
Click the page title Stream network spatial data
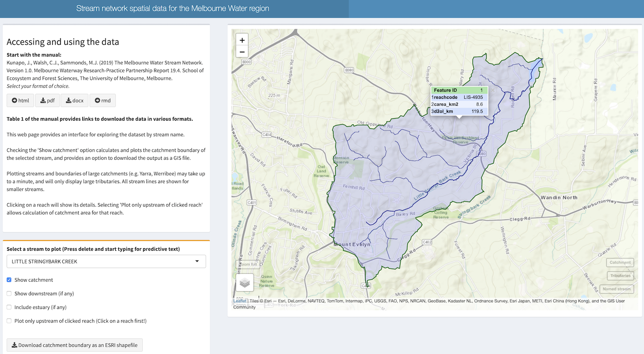coord(173,9)
